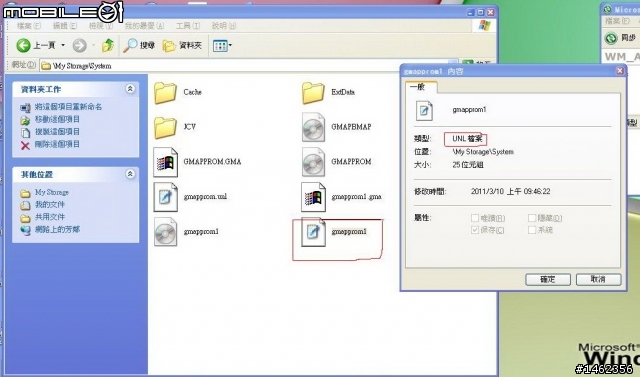
Task: Select the Cache folder icon
Action: point(165,93)
